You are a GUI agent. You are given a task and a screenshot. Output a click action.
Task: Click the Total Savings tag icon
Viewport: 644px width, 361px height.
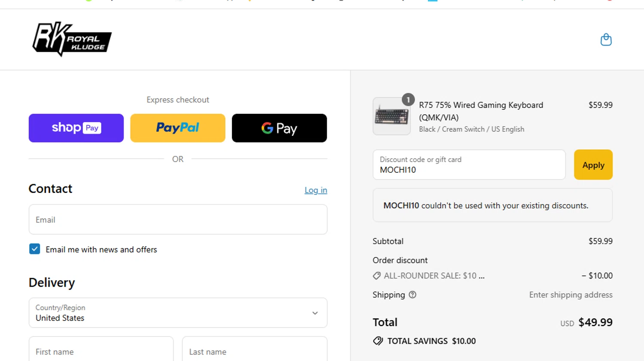coord(378,341)
